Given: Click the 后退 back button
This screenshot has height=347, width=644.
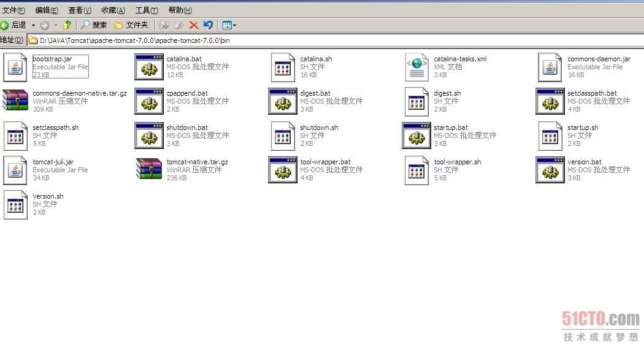Looking at the screenshot, I should 13,25.
